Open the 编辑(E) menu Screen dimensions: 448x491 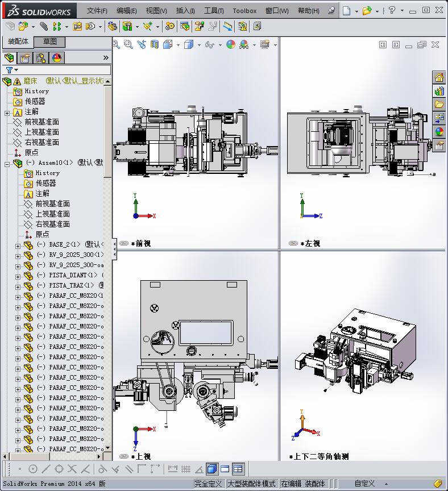pos(127,11)
